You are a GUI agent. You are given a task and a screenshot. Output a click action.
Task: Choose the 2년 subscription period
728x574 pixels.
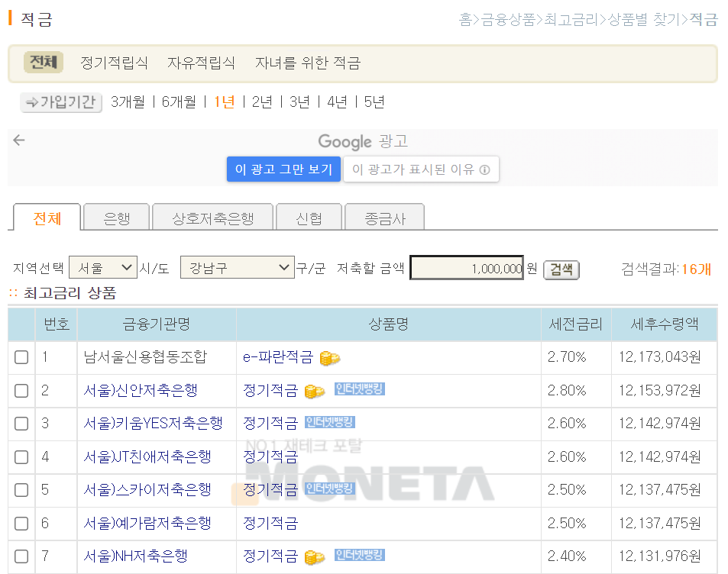[x=262, y=102]
